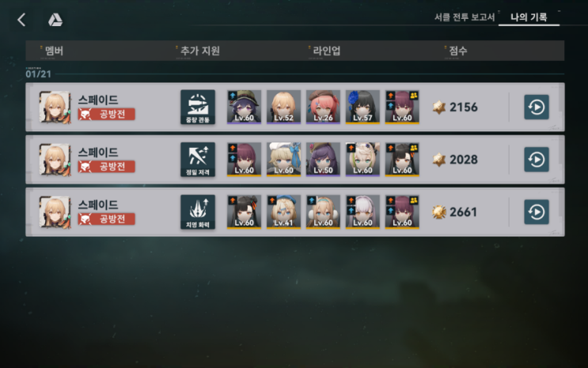
Task: Select the Lv.41 character with blue beret
Action: pyautogui.click(x=283, y=212)
